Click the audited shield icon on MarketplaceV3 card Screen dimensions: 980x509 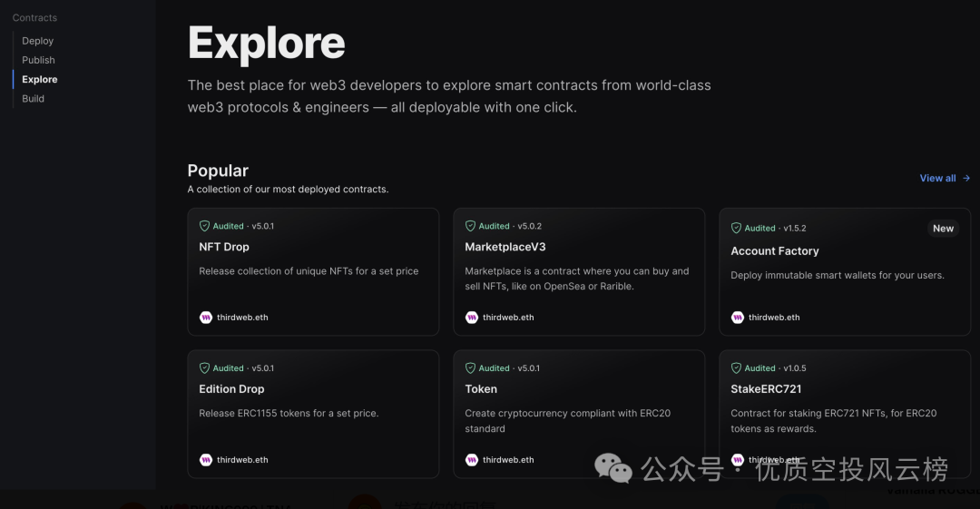click(x=470, y=226)
